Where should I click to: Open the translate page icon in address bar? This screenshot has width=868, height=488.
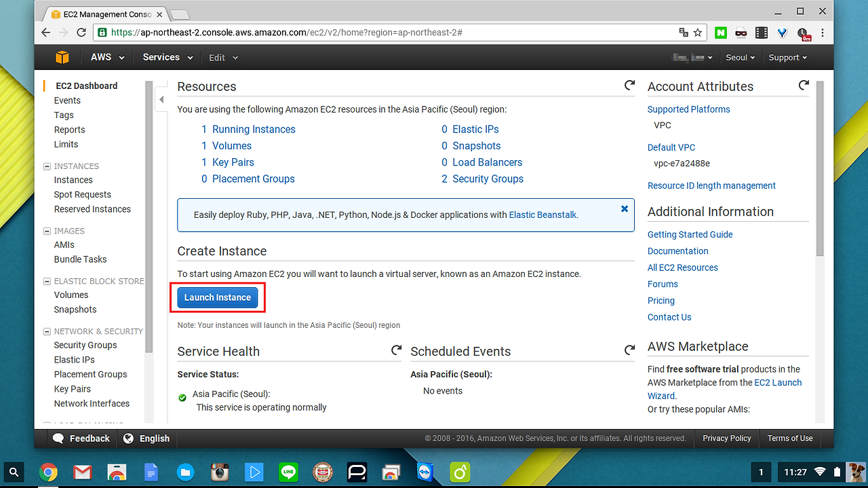[x=684, y=33]
